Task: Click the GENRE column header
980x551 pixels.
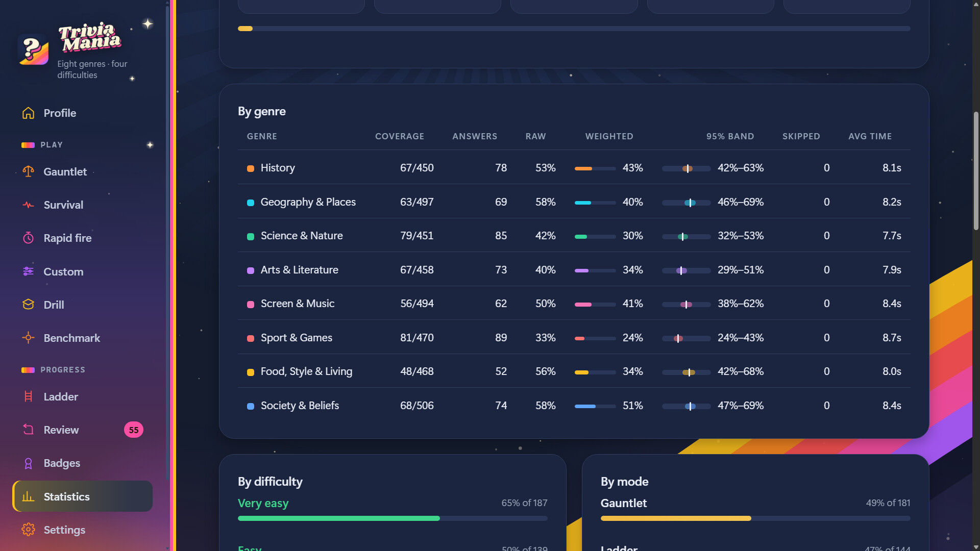Action: click(x=262, y=136)
